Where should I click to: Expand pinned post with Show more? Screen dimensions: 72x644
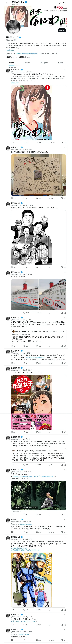pos(15,83)
